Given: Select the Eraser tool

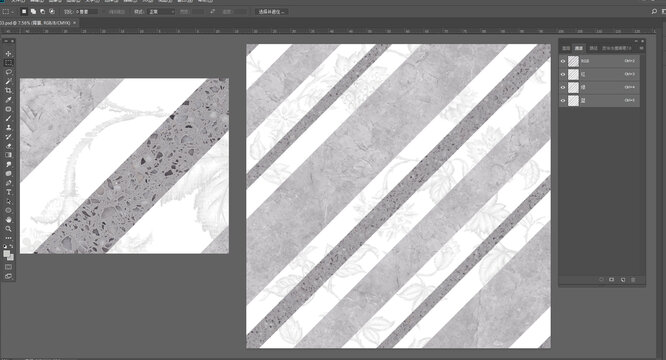Looking at the screenshot, I should click(x=8, y=146).
